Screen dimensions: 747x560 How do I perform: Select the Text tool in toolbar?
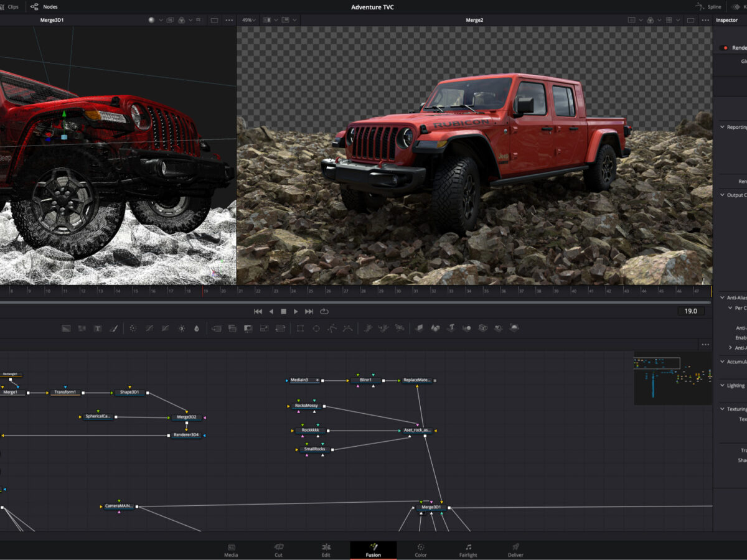(x=98, y=329)
